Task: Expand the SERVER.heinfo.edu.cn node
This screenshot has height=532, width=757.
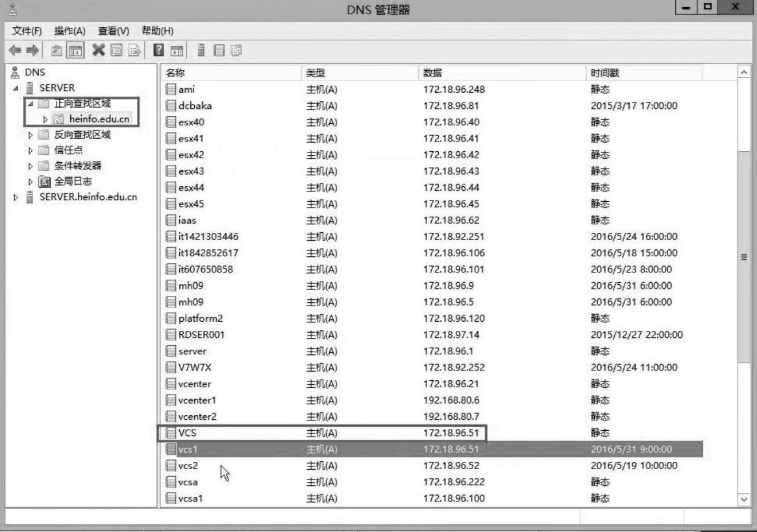Action: point(16,197)
